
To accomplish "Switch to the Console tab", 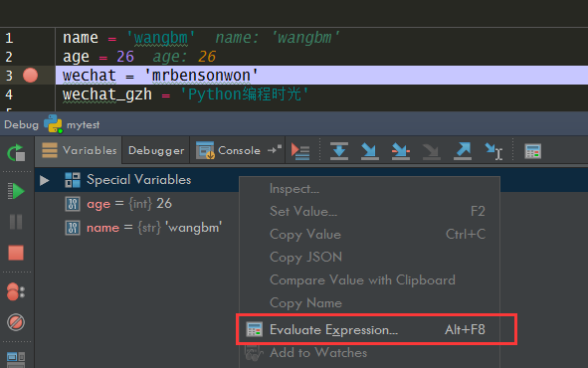I will [x=239, y=150].
